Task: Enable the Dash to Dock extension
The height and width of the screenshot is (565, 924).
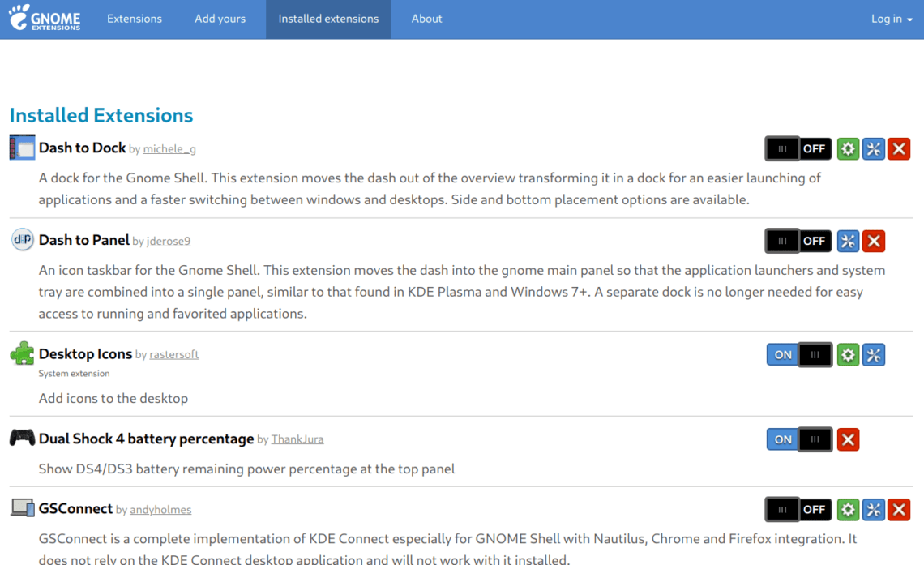Action: coord(798,148)
